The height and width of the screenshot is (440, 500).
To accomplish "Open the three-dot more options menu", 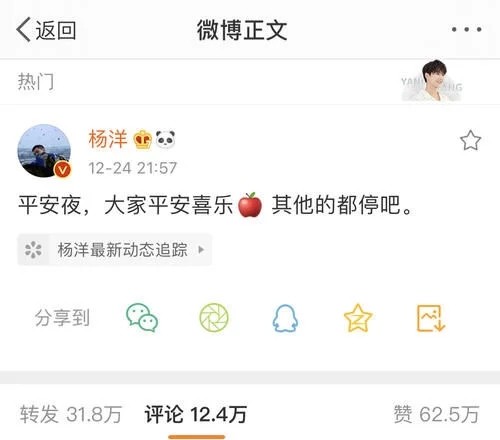I will coord(466,30).
